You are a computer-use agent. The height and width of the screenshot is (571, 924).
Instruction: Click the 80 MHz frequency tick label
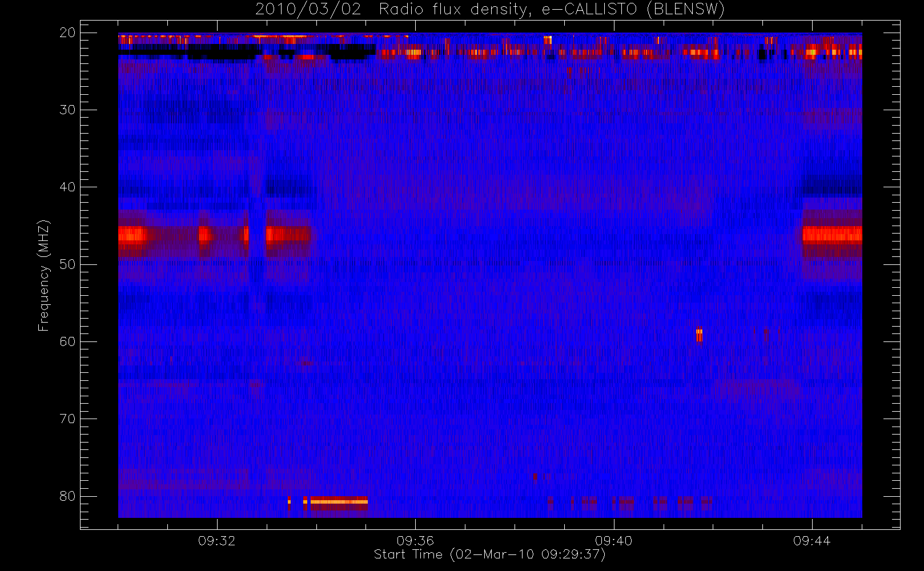tap(67, 496)
